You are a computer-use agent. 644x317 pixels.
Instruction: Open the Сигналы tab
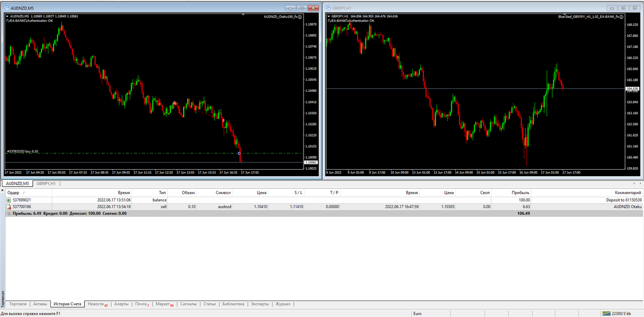click(x=188, y=304)
